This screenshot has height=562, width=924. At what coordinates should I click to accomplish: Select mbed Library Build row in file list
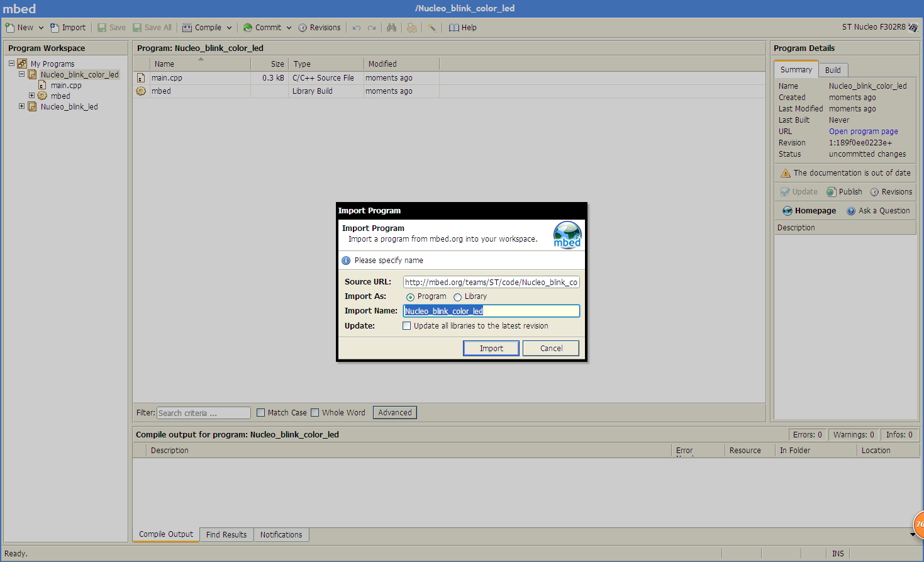point(449,91)
